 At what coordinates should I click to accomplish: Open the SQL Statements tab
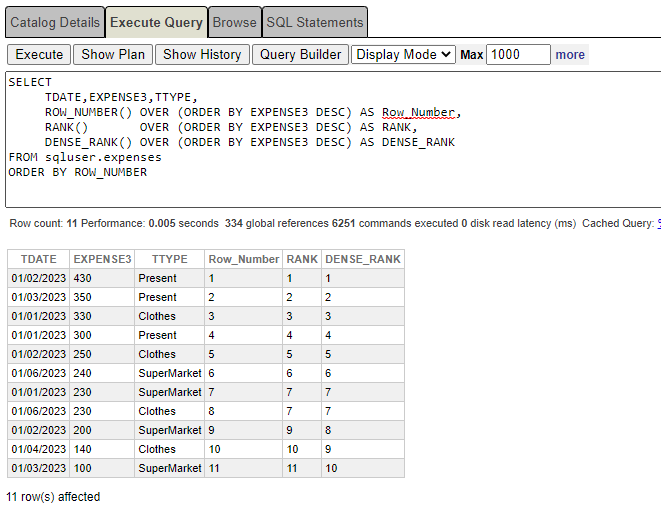315,22
